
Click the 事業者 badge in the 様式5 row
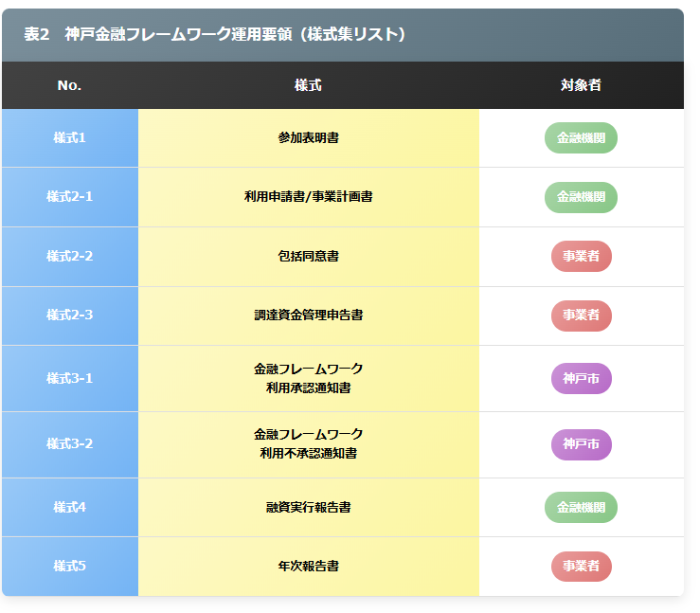[581, 567]
